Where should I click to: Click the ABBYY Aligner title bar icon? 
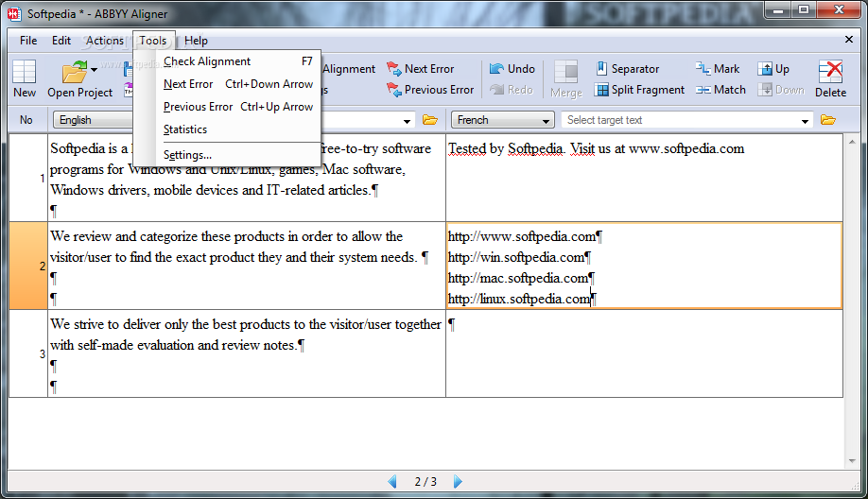tap(14, 14)
